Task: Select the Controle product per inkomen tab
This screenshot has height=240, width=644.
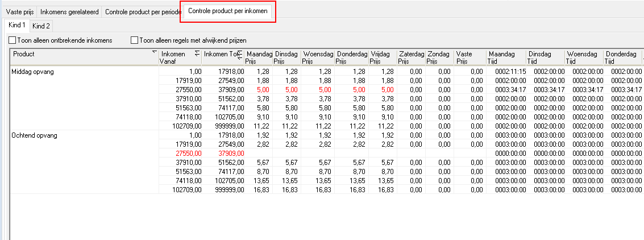Action: (227, 11)
